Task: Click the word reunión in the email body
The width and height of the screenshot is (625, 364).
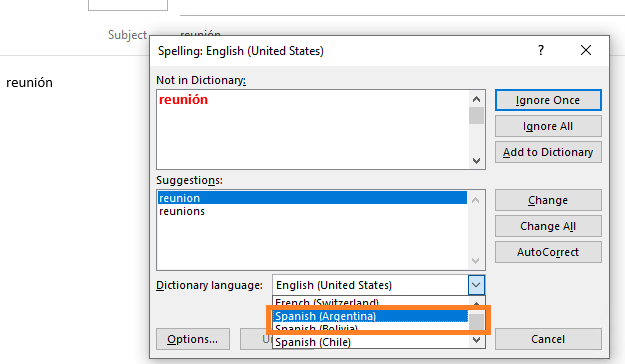Action: click(x=29, y=83)
